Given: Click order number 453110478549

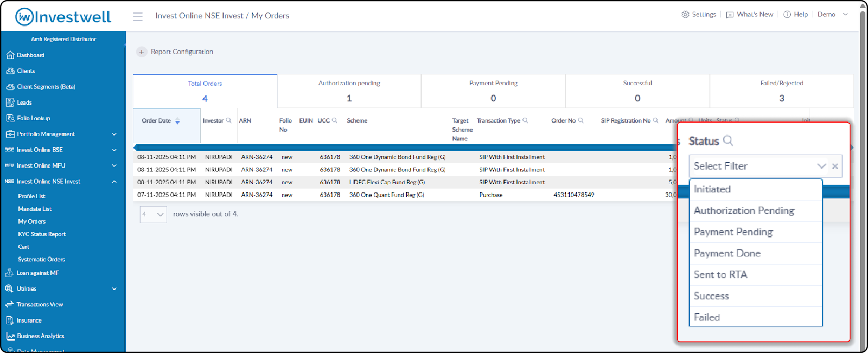Looking at the screenshot, I should click(573, 195).
